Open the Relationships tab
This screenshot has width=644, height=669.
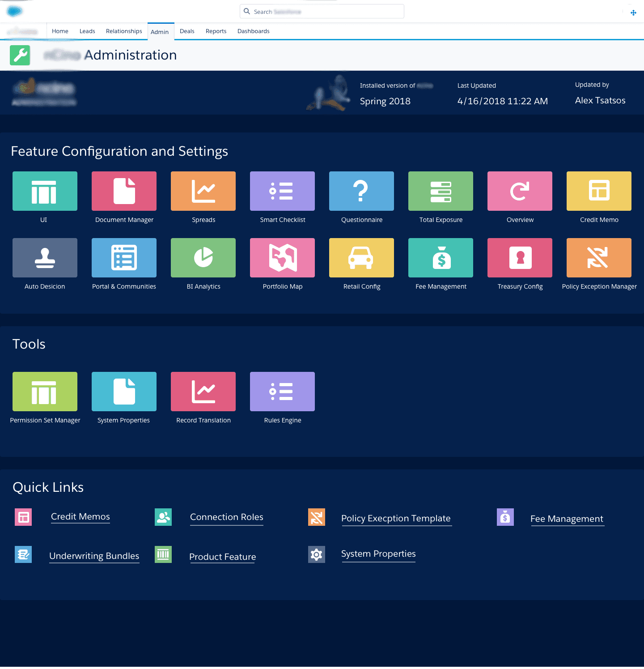(124, 31)
